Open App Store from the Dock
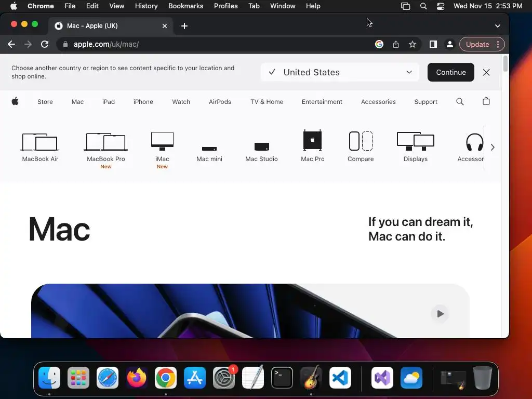The width and height of the screenshot is (532, 399). [195, 378]
